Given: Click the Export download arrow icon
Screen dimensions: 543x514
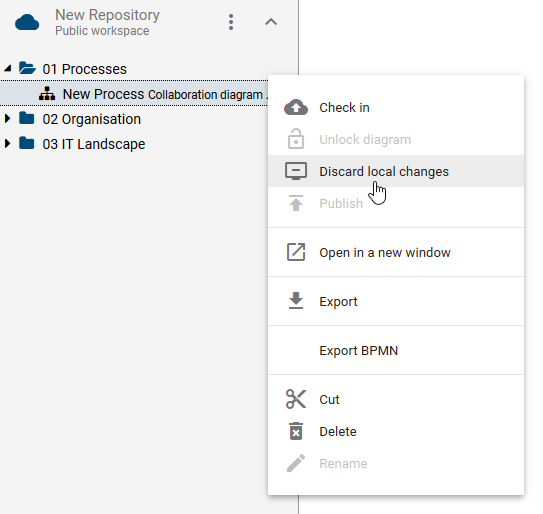Looking at the screenshot, I should 296,301.
